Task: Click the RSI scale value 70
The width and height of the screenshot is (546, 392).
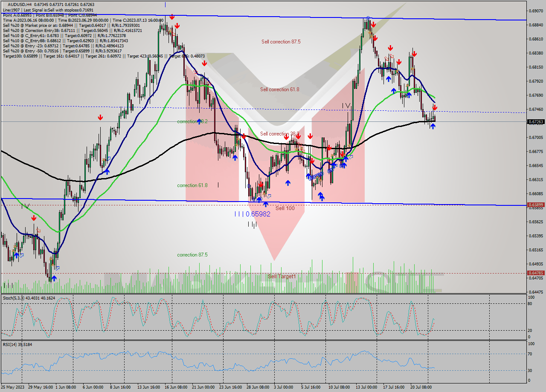Action: click(530, 354)
